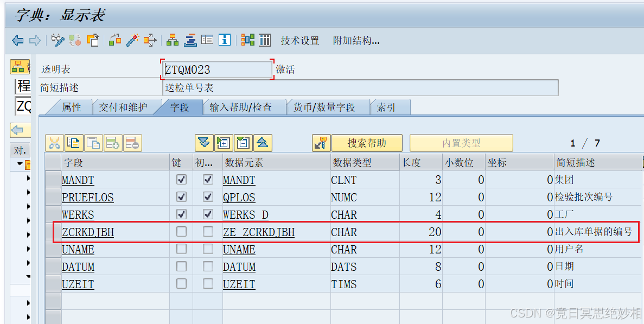Click the 技术设置 toolbar button
This screenshot has width=644, height=324.
[x=300, y=40]
